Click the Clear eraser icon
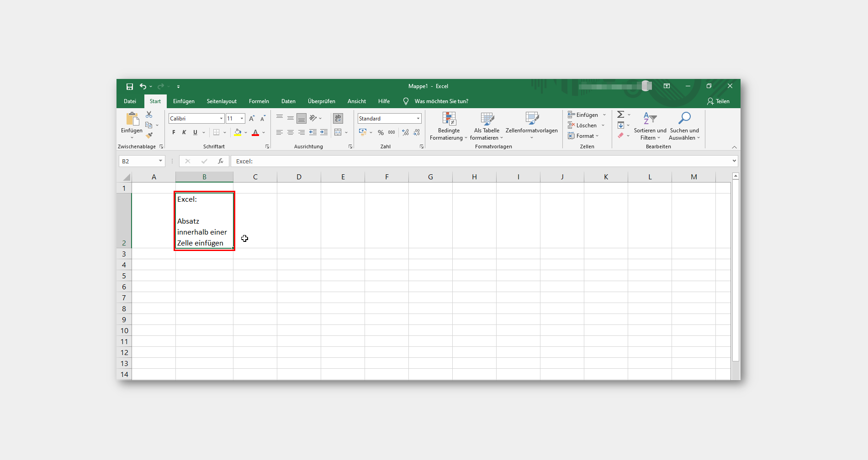 (621, 136)
